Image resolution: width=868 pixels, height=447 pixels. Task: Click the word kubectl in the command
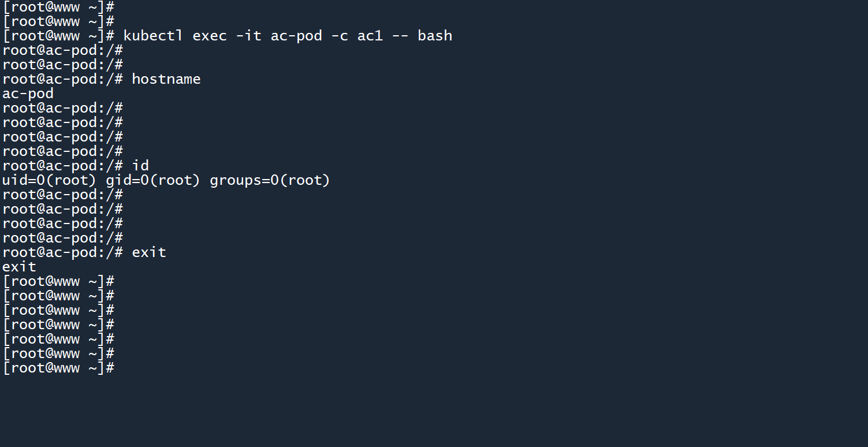153,36
